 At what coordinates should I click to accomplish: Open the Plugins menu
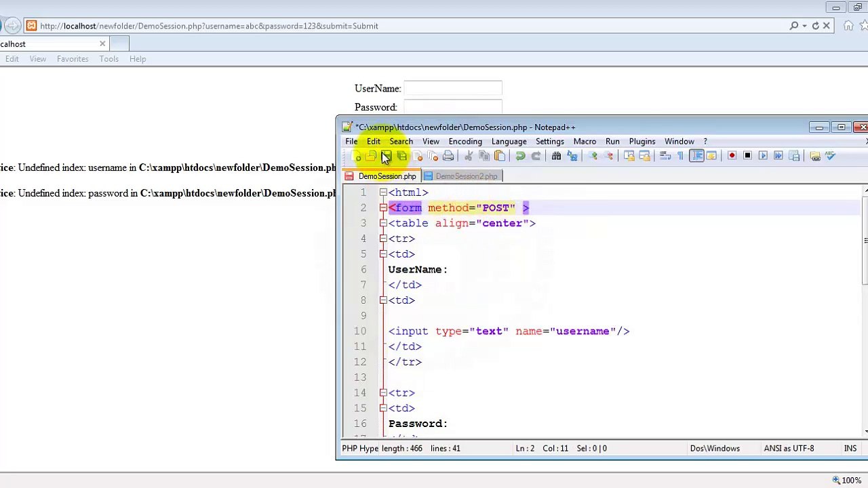coord(642,141)
